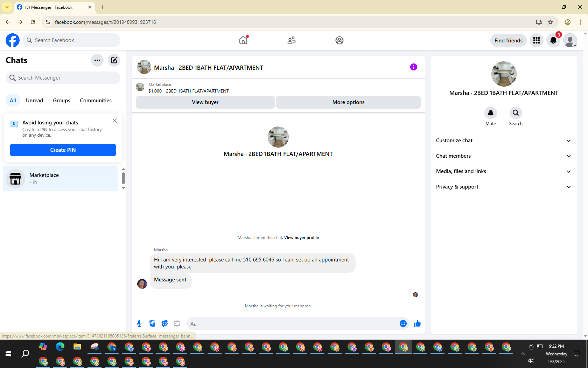Click the install app icon in address bar
588x368 pixels.
539,22
